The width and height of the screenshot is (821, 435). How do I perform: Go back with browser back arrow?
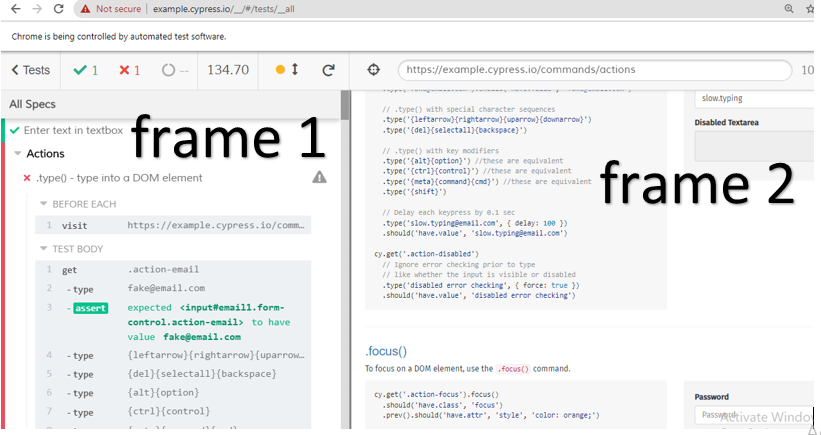click(x=16, y=8)
